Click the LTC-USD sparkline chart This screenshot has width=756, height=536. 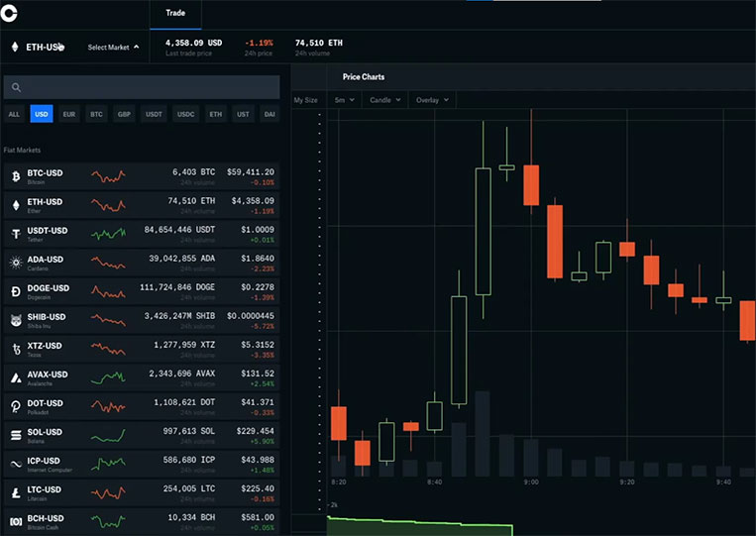pyautogui.click(x=108, y=493)
